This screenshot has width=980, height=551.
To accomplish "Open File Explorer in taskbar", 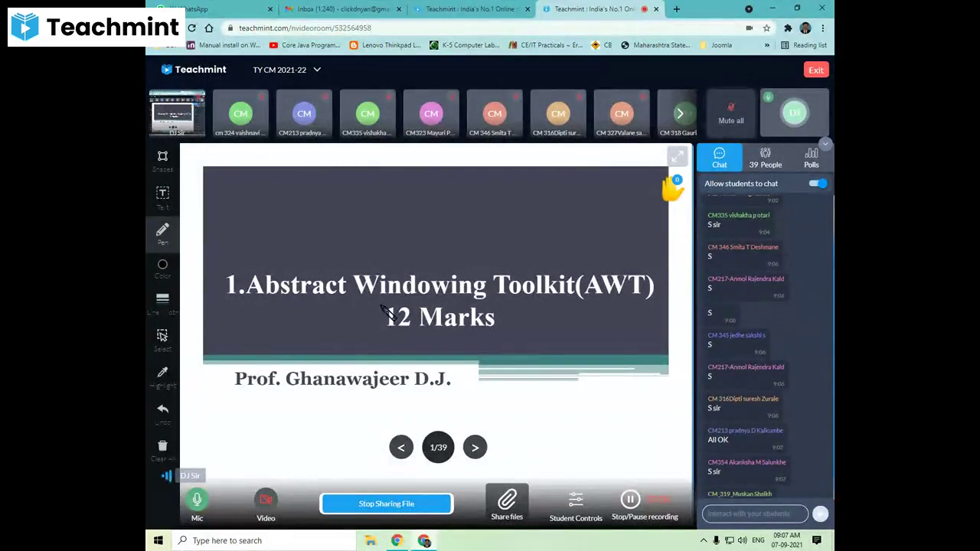I will pyautogui.click(x=371, y=540).
